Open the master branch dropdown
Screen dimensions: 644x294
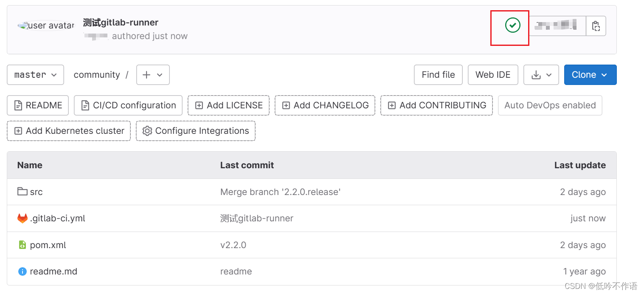35,74
